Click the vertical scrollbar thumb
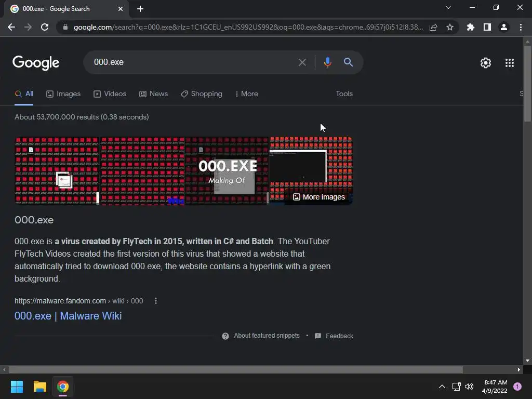The image size is (532, 399). (x=527, y=83)
